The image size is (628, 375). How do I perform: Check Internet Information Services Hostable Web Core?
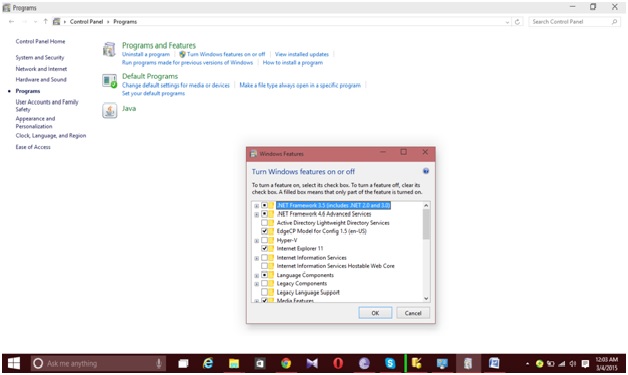[264, 266]
